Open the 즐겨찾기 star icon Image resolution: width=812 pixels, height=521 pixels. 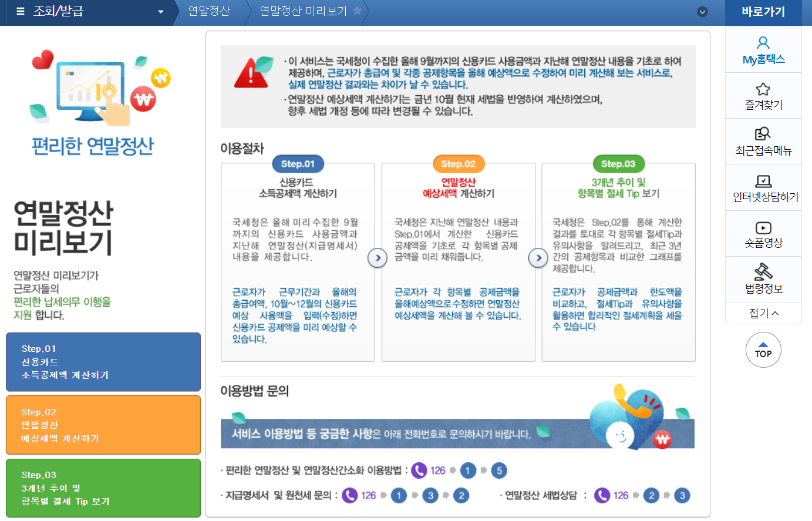pyautogui.click(x=763, y=89)
